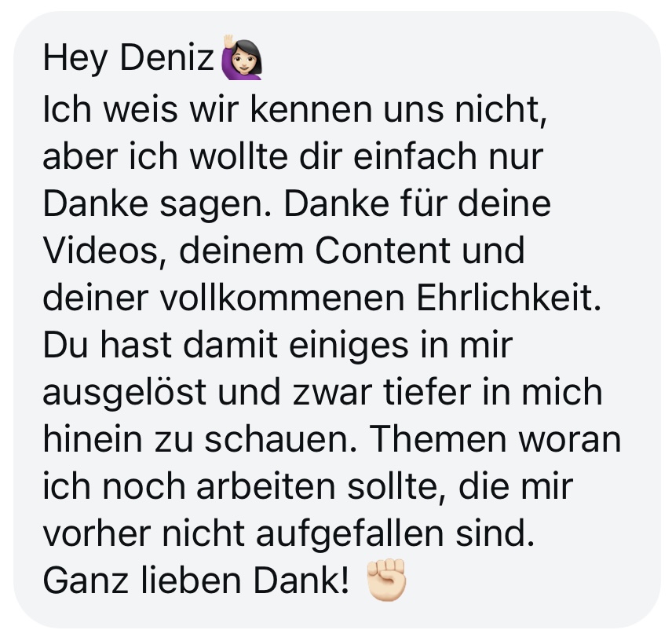Screen dimensions: 672x641
Task: Click the word 'arbeiten' in the message
Action: tap(265, 487)
